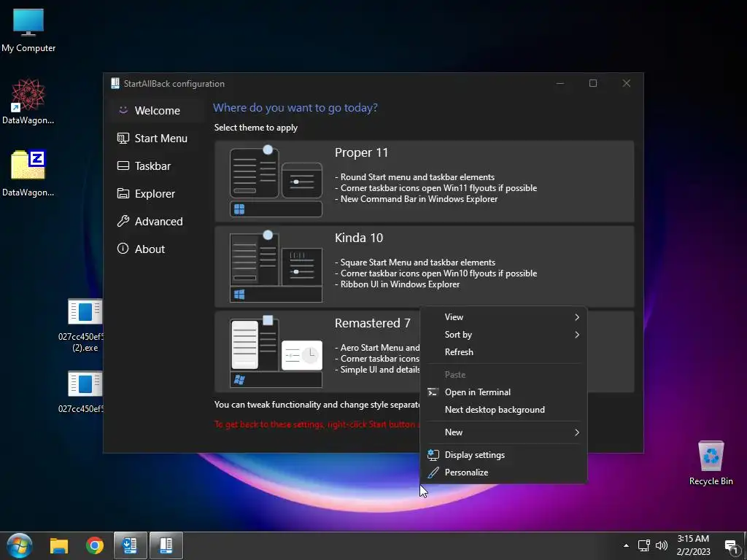The image size is (747, 560).
Task: Open the Windows 7 Start orb
Action: (x=20, y=545)
